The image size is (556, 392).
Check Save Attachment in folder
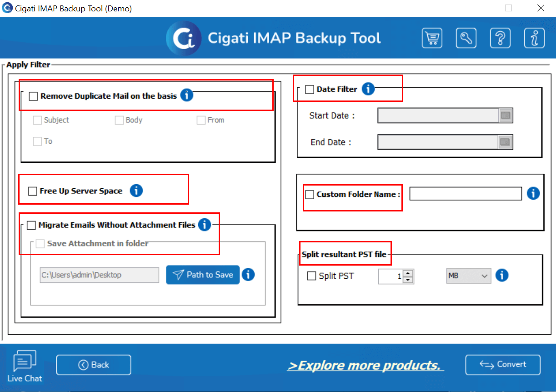(x=40, y=244)
